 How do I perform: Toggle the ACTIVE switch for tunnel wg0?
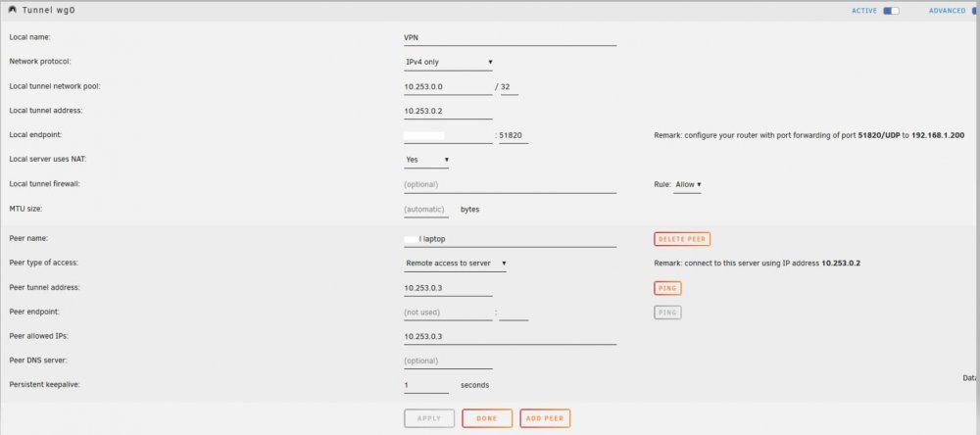tap(891, 11)
